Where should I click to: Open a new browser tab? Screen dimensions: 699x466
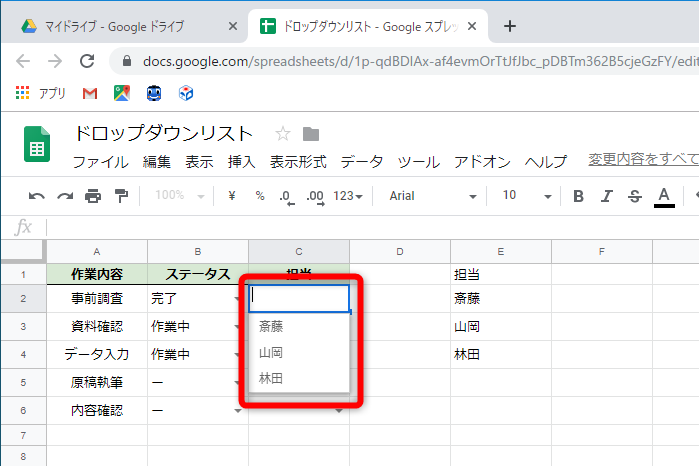pyautogui.click(x=510, y=26)
